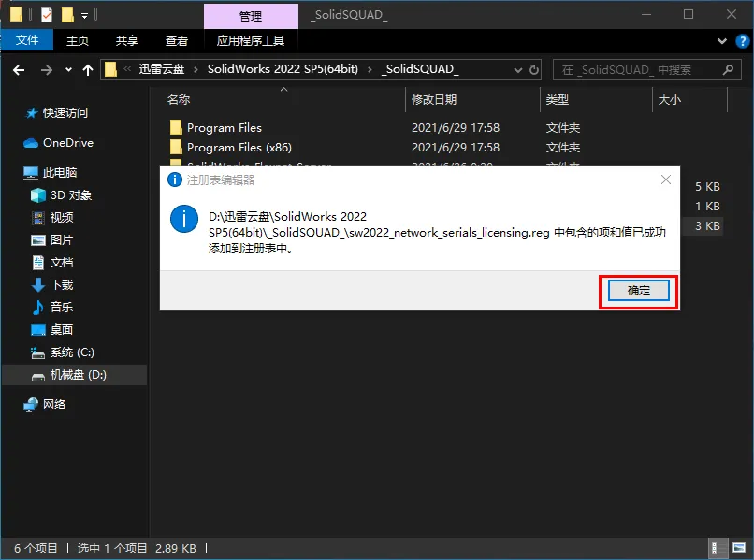Image resolution: width=754 pixels, height=560 pixels.
Task: Open 图片 folder in sidebar
Action: click(62, 240)
